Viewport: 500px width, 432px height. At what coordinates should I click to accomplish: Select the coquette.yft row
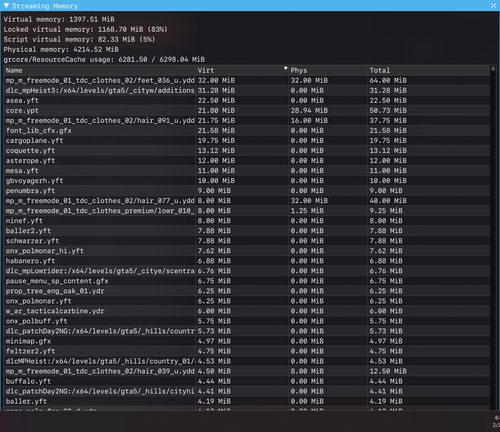tap(247, 150)
